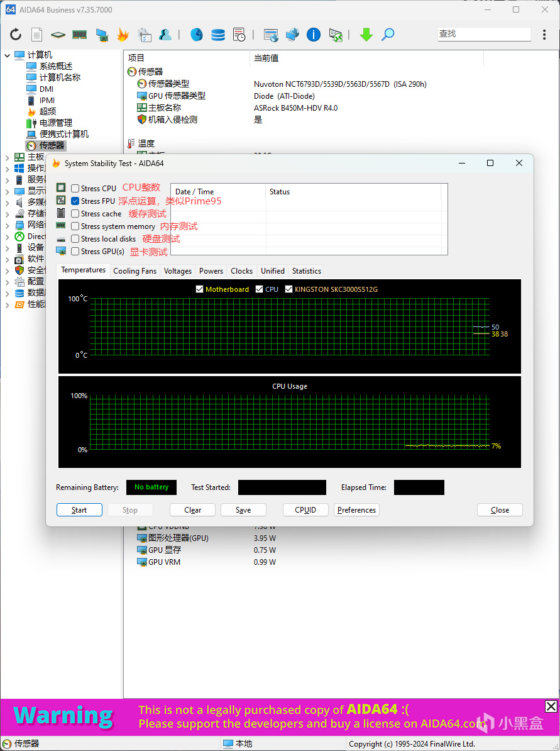
Task: Click the blue info circle icon
Action: click(314, 35)
